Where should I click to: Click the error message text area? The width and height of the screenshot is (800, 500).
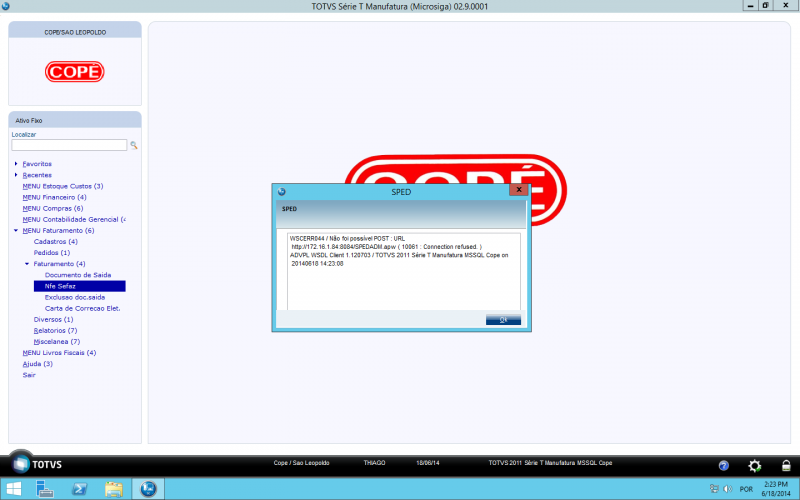pos(404,271)
